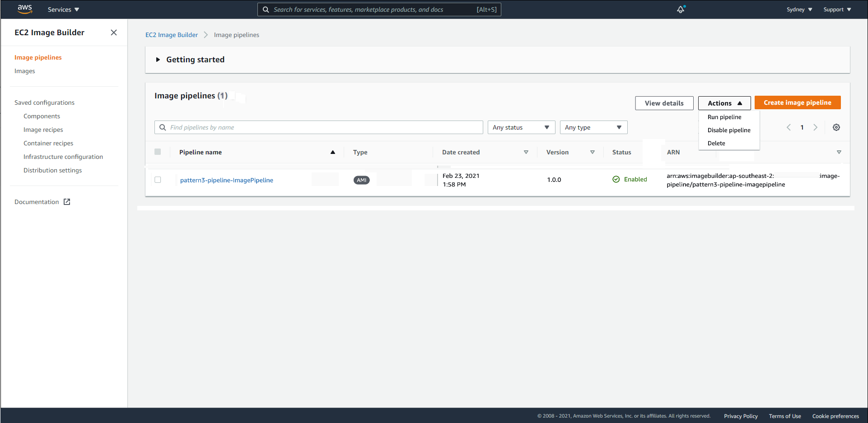Click the AMI type badge
This screenshot has width=868, height=423.
pyautogui.click(x=362, y=180)
